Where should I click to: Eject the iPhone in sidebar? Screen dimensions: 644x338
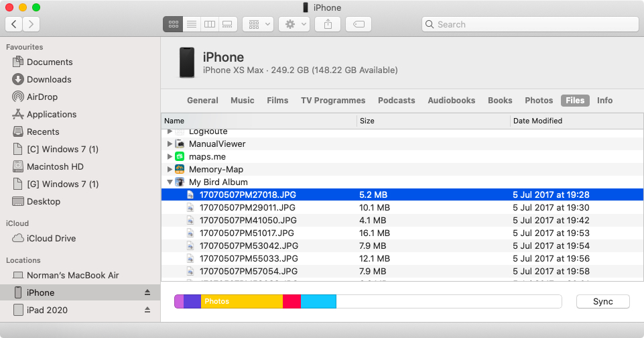click(x=147, y=293)
